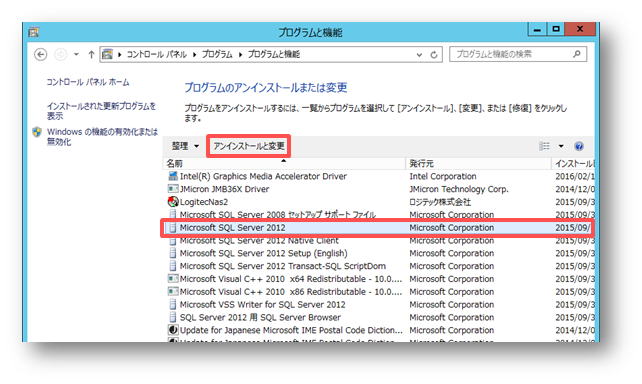Click the Control Panel icon in address bar
This screenshot has width=642, height=384.
108,54
